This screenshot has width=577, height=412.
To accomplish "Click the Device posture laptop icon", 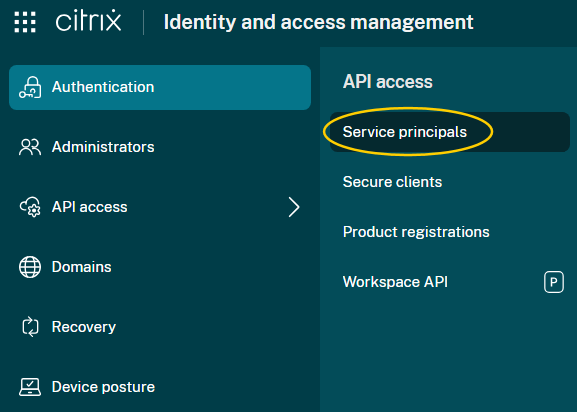I will [x=30, y=387].
